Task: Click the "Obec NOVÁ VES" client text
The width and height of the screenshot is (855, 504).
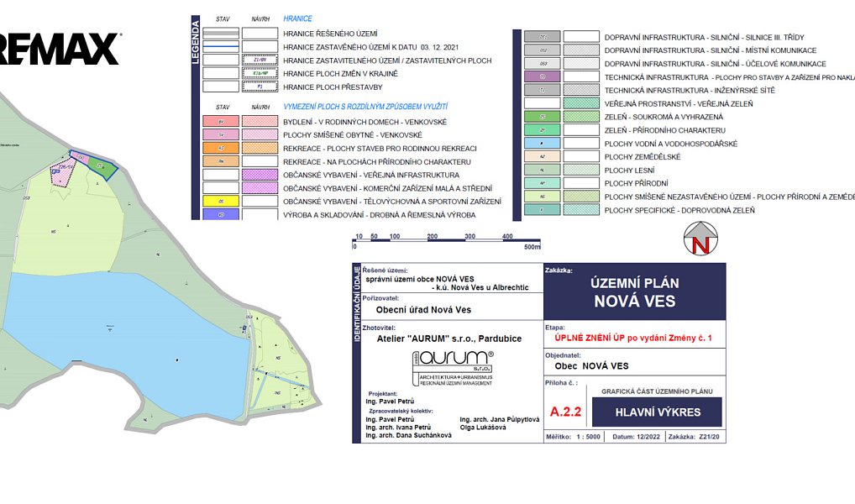Action: tap(591, 366)
